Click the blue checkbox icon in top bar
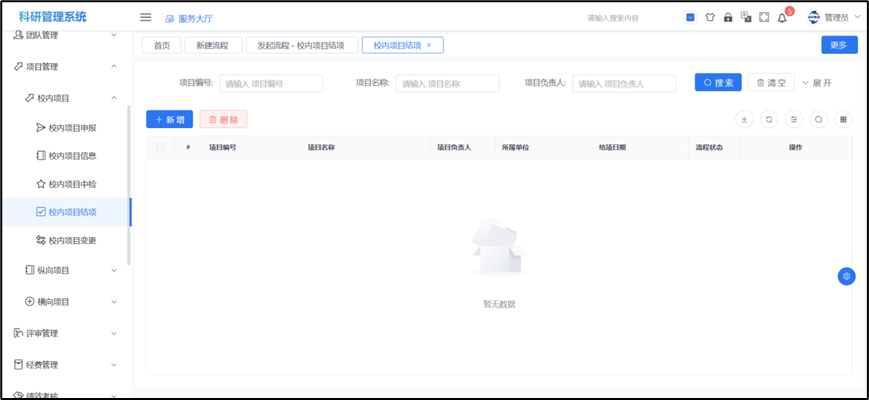The width and height of the screenshot is (869, 400). click(690, 17)
